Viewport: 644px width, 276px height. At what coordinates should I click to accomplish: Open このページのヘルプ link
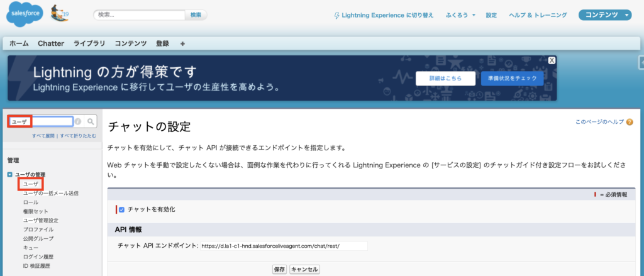pyautogui.click(x=599, y=122)
